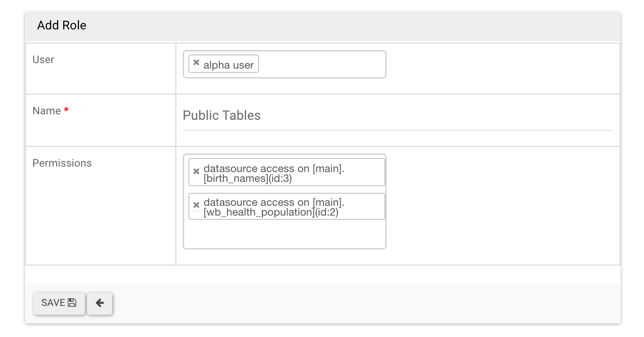Click the Name field label

tap(47, 111)
